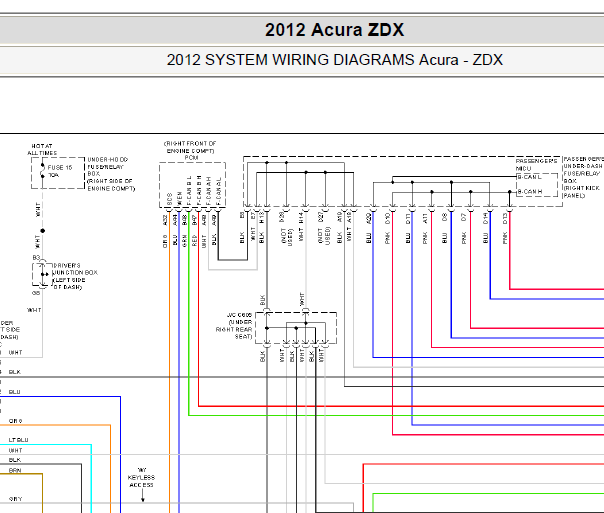Select the "DRIVER'S JUNCTION BOX" label

75,269
